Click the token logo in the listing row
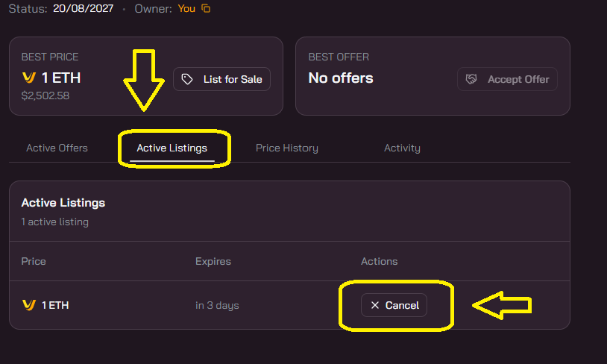The height and width of the screenshot is (364, 607). coord(29,305)
